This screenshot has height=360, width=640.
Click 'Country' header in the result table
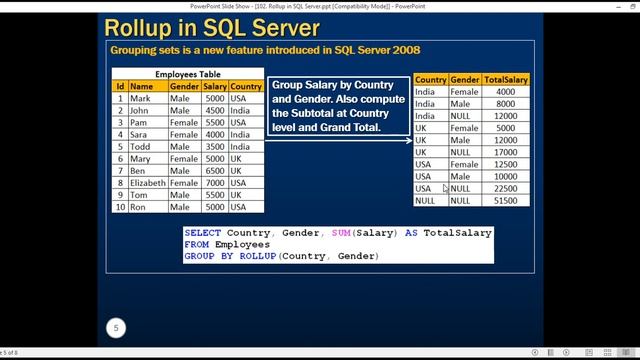[x=431, y=80]
